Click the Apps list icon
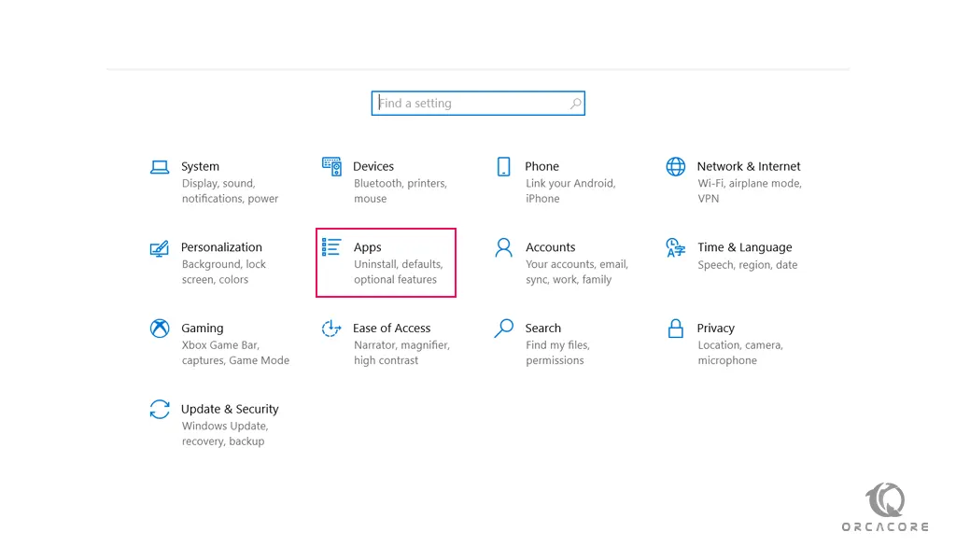The width and height of the screenshot is (956, 560). pyautogui.click(x=331, y=246)
